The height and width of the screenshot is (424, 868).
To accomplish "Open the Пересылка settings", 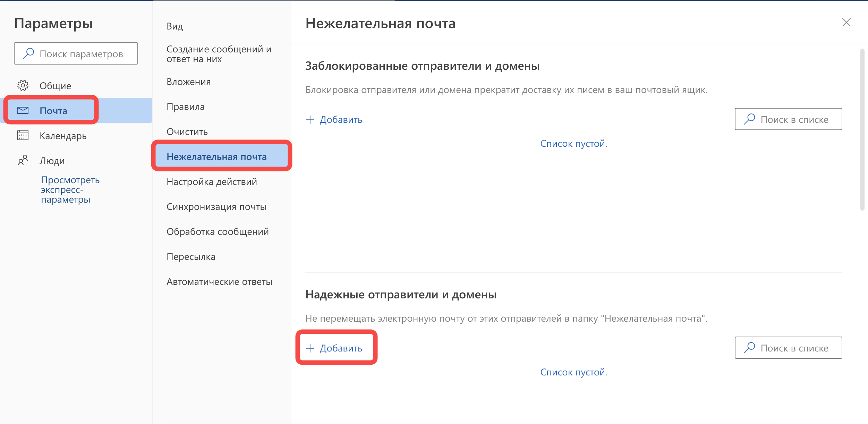I will [x=191, y=257].
